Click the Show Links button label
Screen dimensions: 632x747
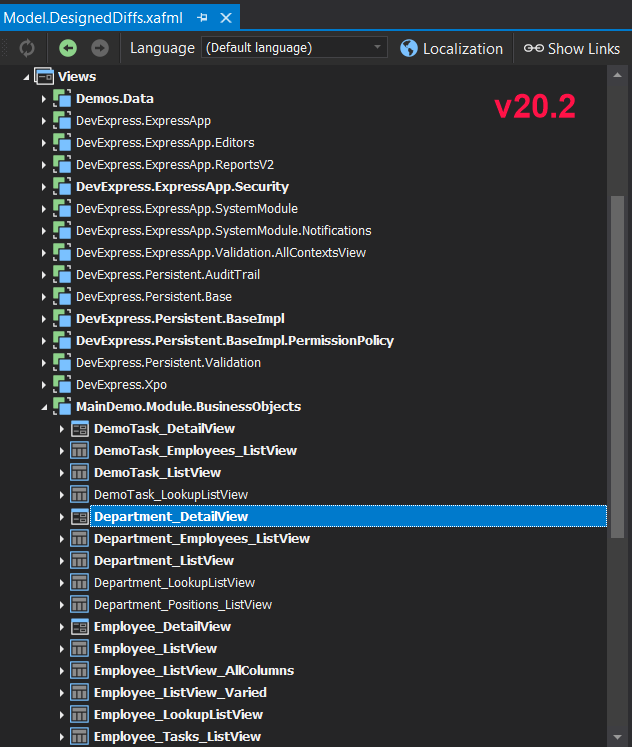click(584, 49)
